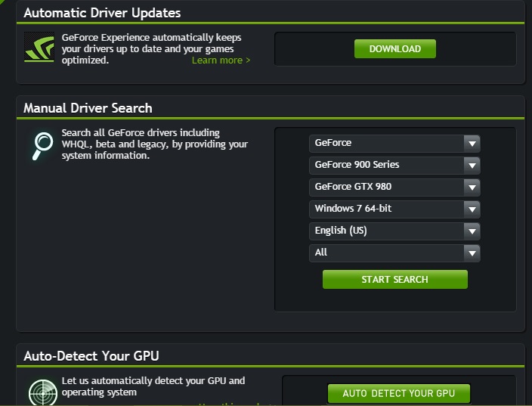Click the Let us automatically detect text
This screenshot has width=532, height=406.
[x=153, y=386]
